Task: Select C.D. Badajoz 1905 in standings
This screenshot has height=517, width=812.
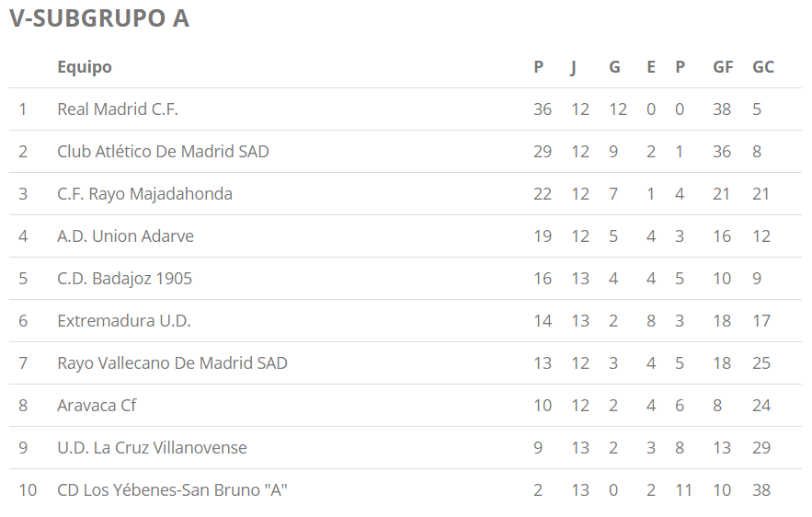Action: (124, 279)
